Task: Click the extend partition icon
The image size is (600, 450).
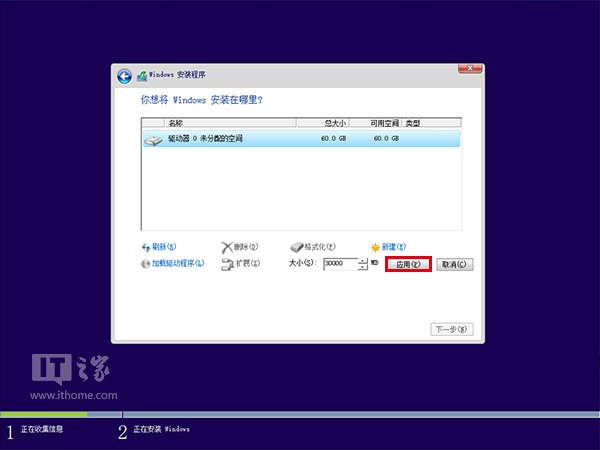Action: [x=227, y=264]
